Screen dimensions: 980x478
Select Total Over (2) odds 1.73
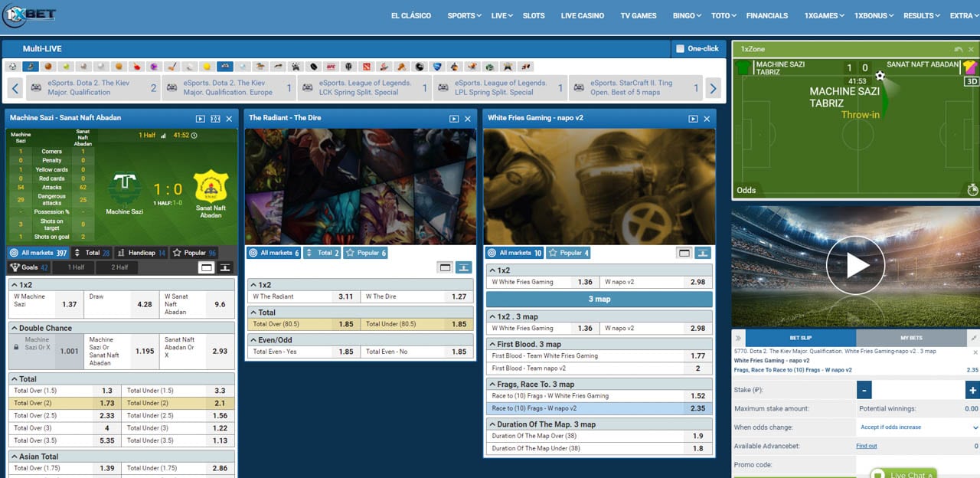pyautogui.click(x=107, y=403)
